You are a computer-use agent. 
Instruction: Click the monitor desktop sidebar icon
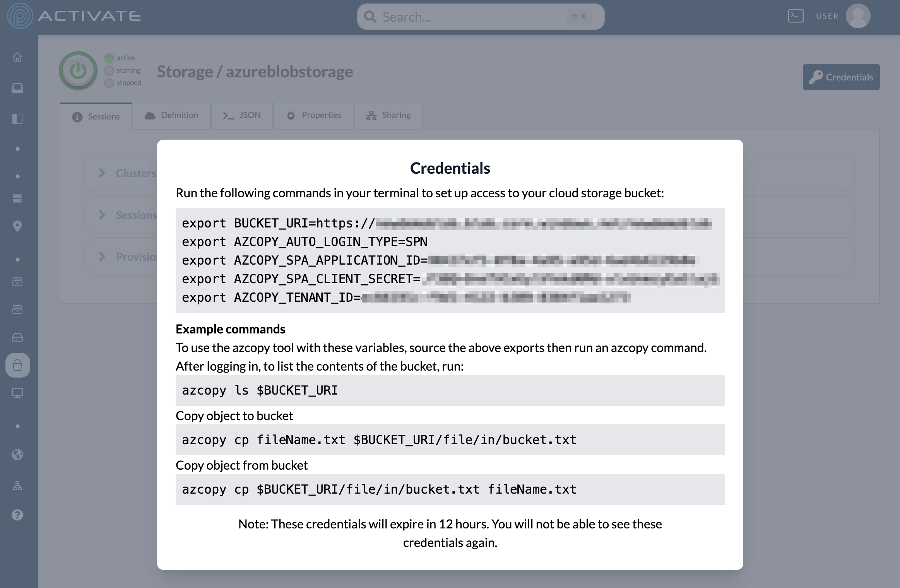[17, 393]
